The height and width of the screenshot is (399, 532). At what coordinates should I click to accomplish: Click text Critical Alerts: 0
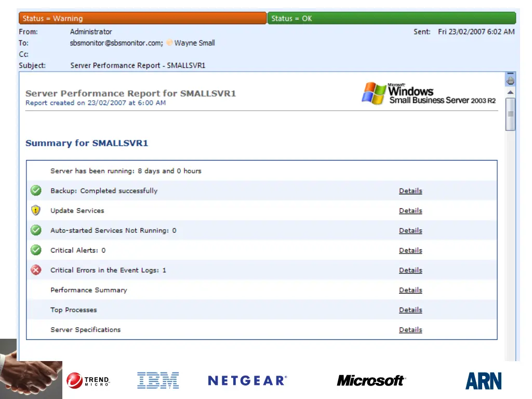78,250
